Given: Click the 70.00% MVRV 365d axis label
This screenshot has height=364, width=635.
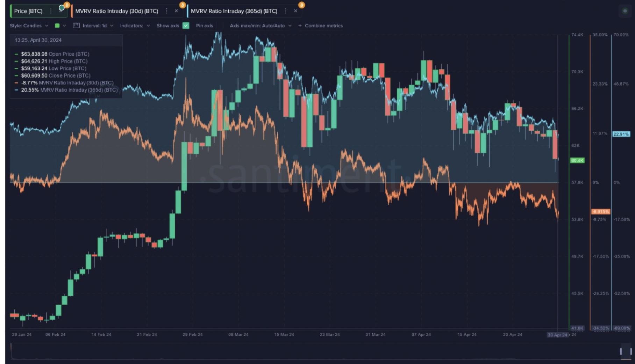Looking at the screenshot, I should (621, 35).
